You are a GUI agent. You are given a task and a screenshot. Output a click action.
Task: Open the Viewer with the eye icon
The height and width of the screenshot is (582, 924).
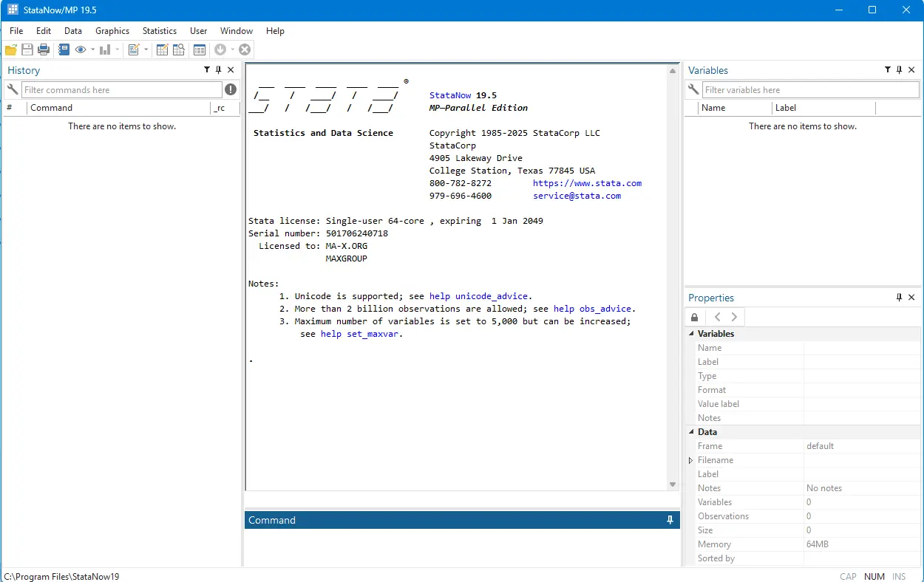click(81, 49)
